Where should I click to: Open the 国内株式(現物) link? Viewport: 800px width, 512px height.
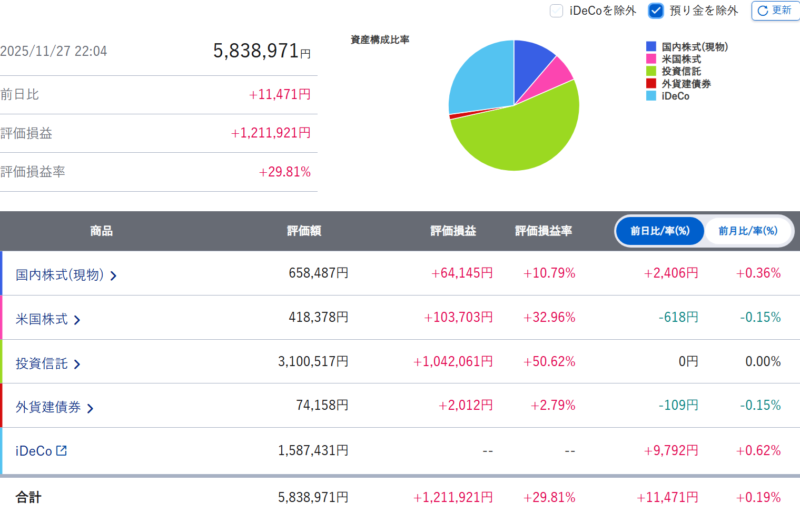(x=59, y=274)
